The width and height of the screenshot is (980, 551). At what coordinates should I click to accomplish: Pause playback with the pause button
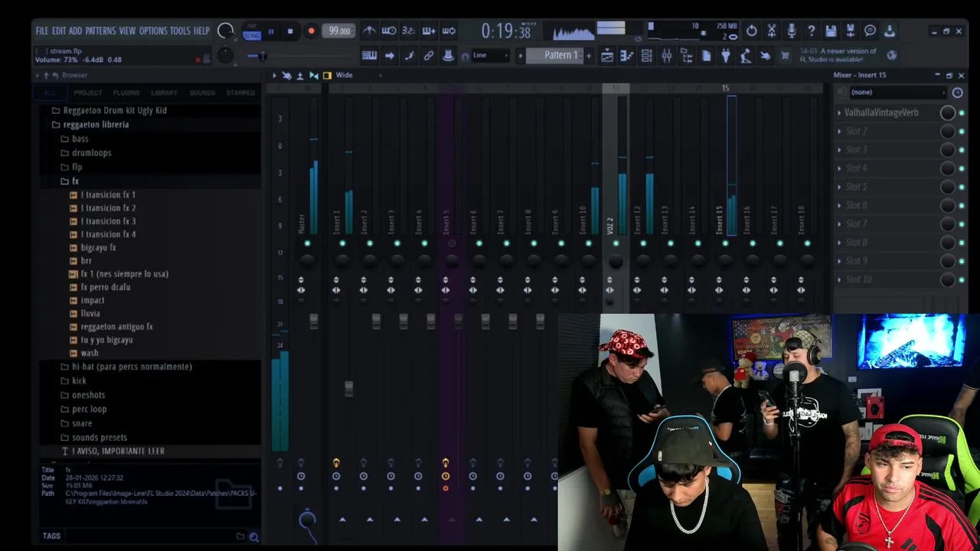[271, 31]
